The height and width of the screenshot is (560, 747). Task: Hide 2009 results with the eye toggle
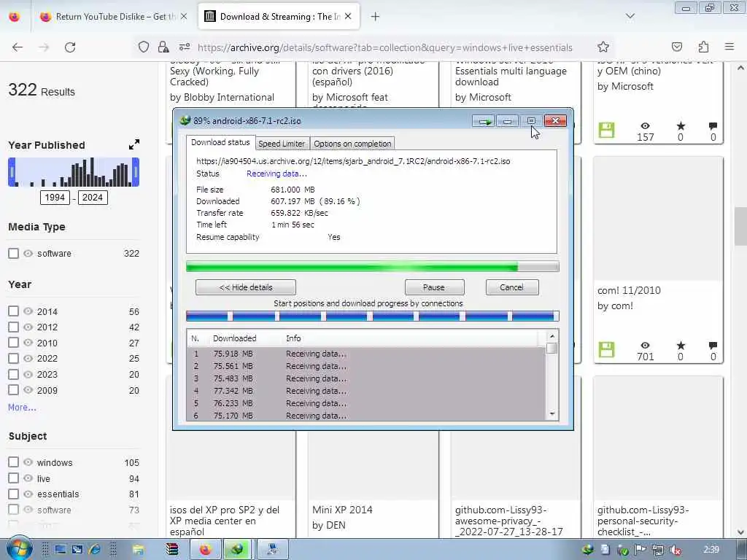[x=28, y=390]
